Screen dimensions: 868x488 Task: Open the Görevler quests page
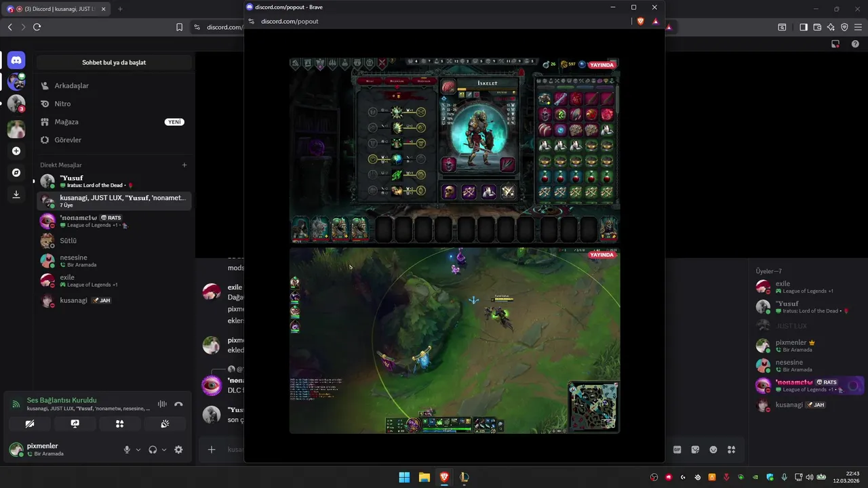tap(114, 140)
